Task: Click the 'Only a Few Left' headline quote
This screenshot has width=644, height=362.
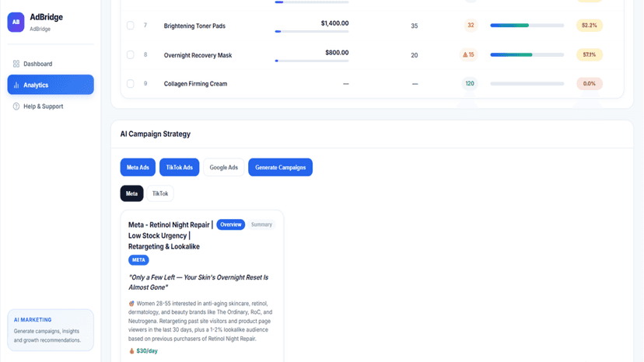Action: point(198,283)
